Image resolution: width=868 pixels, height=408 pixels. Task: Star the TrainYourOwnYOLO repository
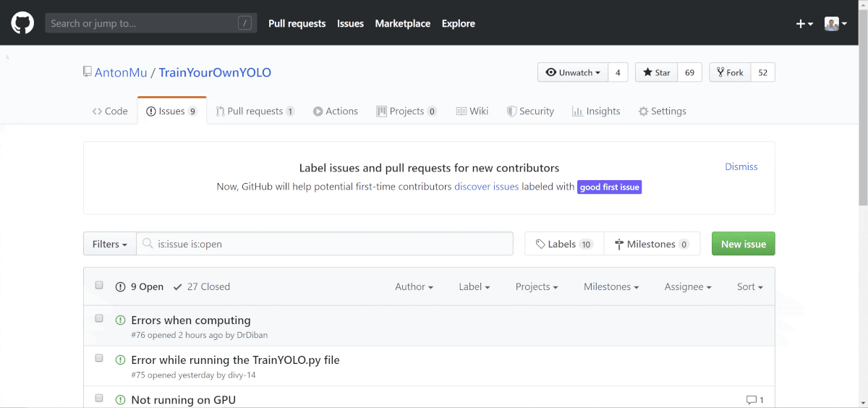[x=655, y=72]
